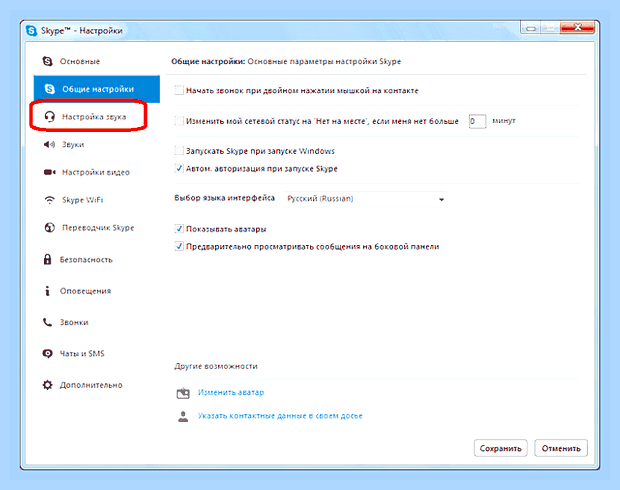Open the Основные settings section
Image resolution: width=620 pixels, height=490 pixels.
80,61
